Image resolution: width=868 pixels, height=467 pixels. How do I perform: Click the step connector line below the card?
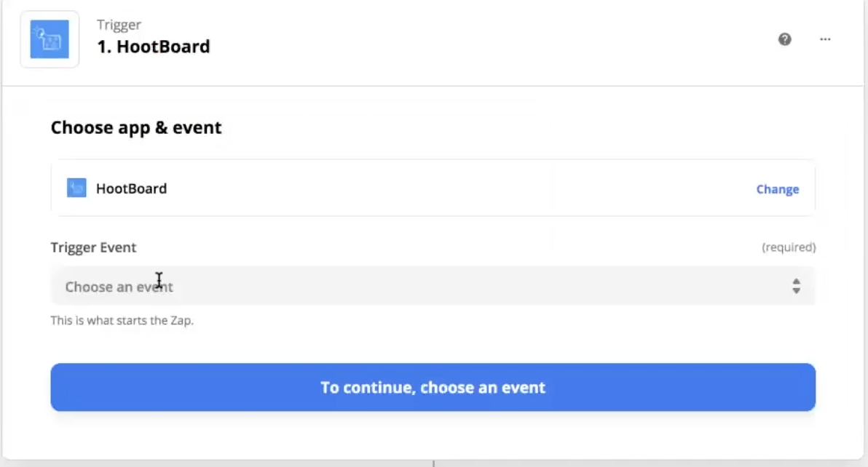pyautogui.click(x=433, y=463)
